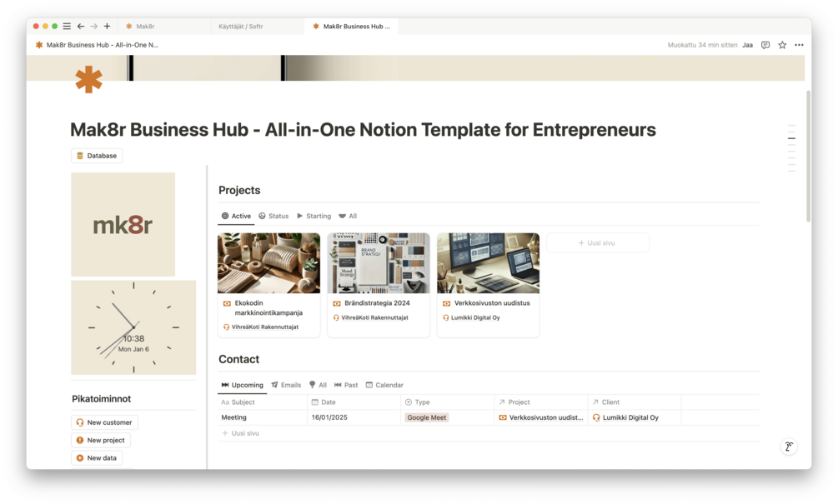838x504 pixels.
Task: Open Verkkosivuston uudist... project relation in table
Action: [x=541, y=417]
